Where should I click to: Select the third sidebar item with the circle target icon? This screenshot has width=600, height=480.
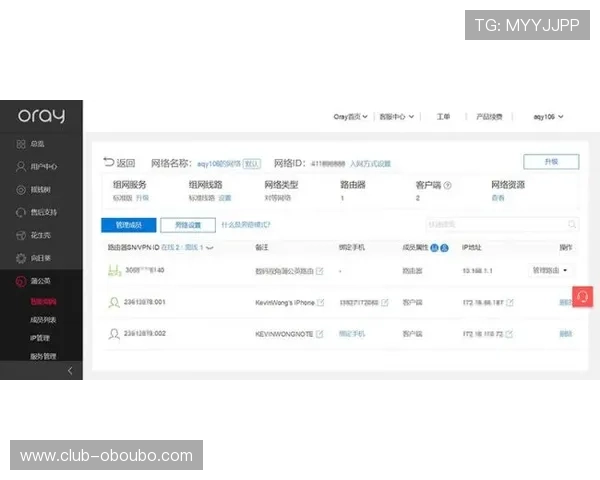point(21,189)
